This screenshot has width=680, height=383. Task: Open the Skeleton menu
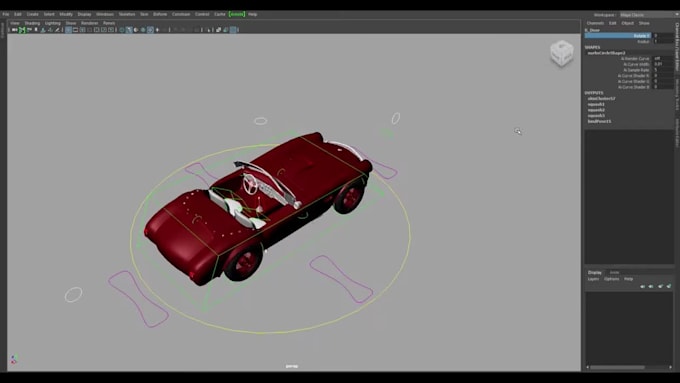point(127,14)
